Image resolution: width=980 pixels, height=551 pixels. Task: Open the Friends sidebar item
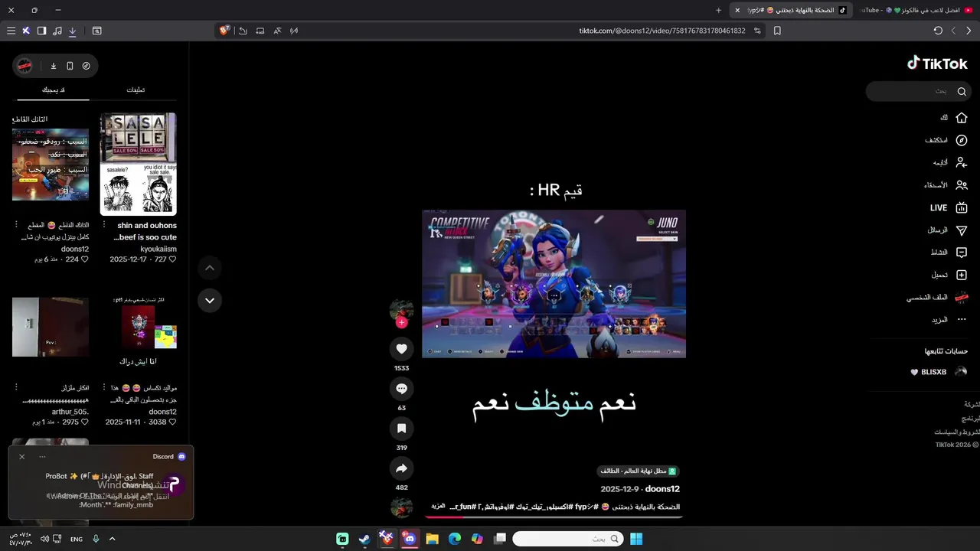(946, 184)
